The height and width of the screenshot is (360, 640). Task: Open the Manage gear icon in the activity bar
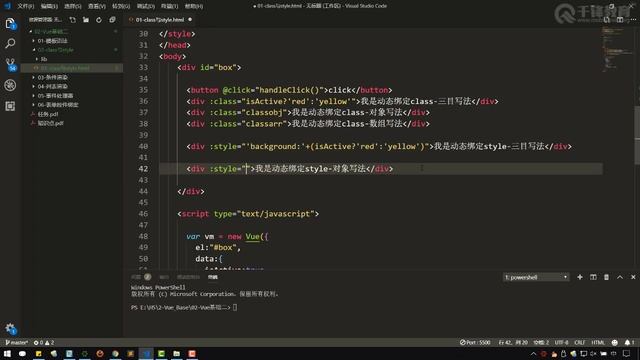(10, 328)
